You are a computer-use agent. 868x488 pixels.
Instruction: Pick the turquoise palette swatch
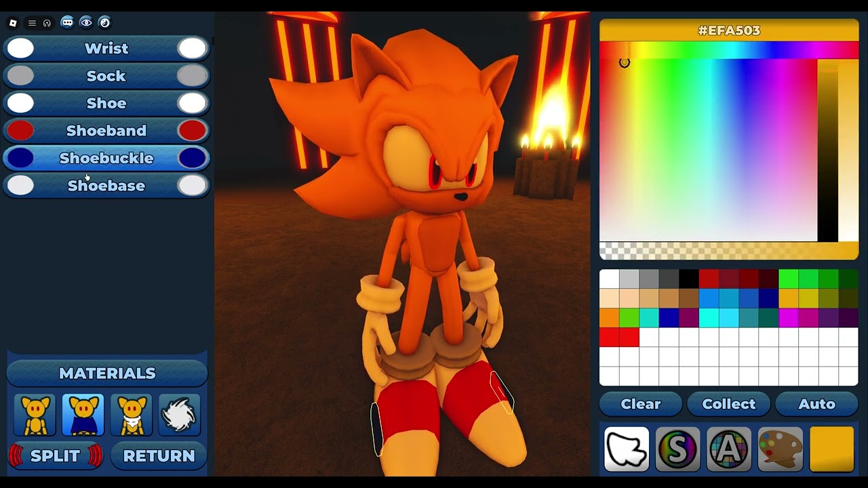coord(649,318)
